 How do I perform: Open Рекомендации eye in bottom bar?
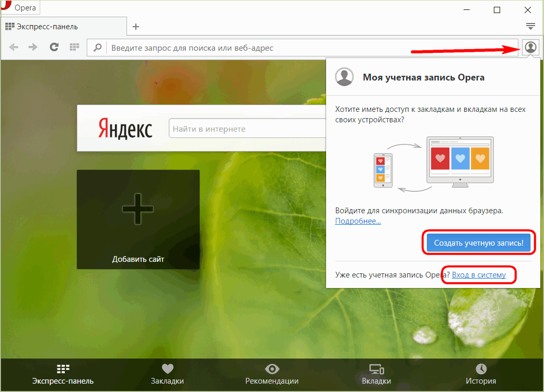click(272, 375)
